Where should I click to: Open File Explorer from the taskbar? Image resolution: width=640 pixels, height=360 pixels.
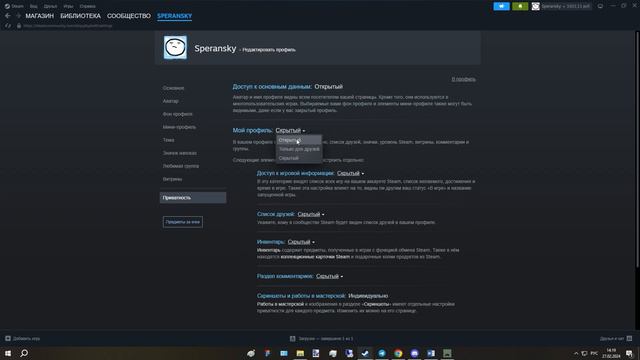(x=300, y=353)
